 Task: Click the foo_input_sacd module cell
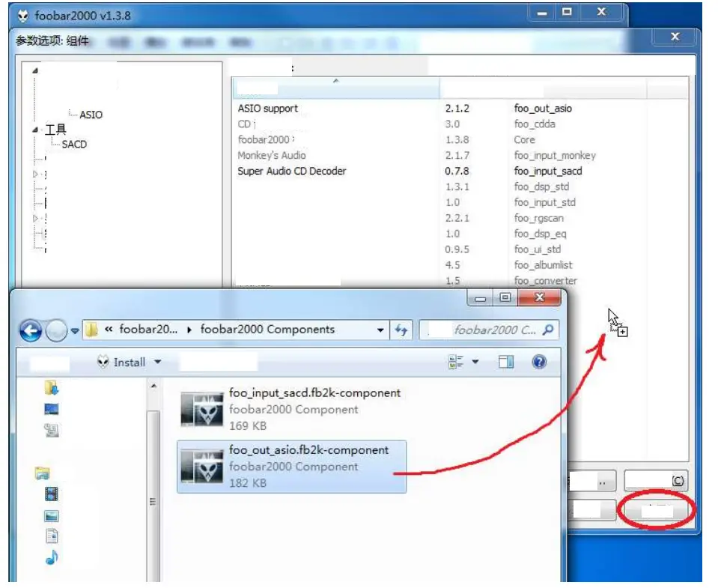click(x=547, y=171)
